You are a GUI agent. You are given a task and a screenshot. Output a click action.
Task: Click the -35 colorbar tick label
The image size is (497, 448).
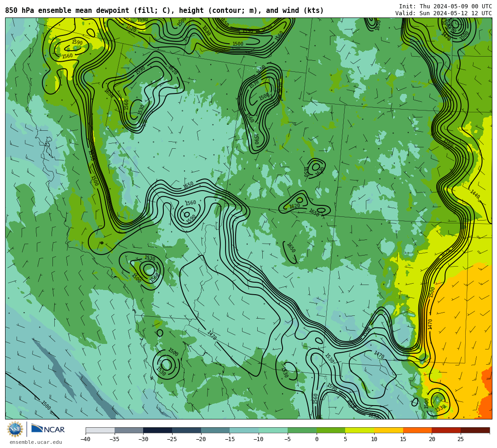click(x=115, y=439)
